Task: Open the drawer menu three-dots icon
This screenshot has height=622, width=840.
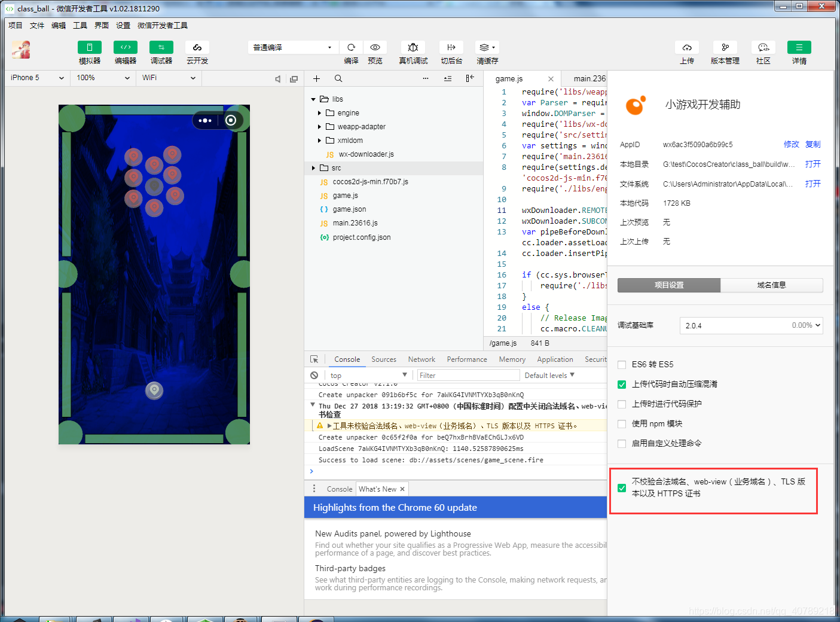Action: coord(314,489)
